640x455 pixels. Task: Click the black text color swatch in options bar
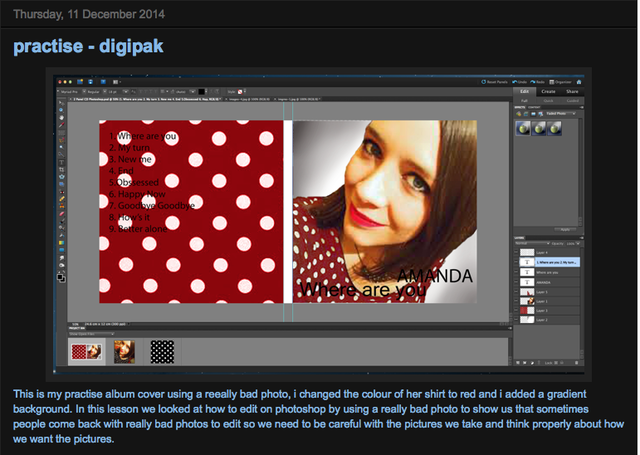pyautogui.click(x=202, y=92)
